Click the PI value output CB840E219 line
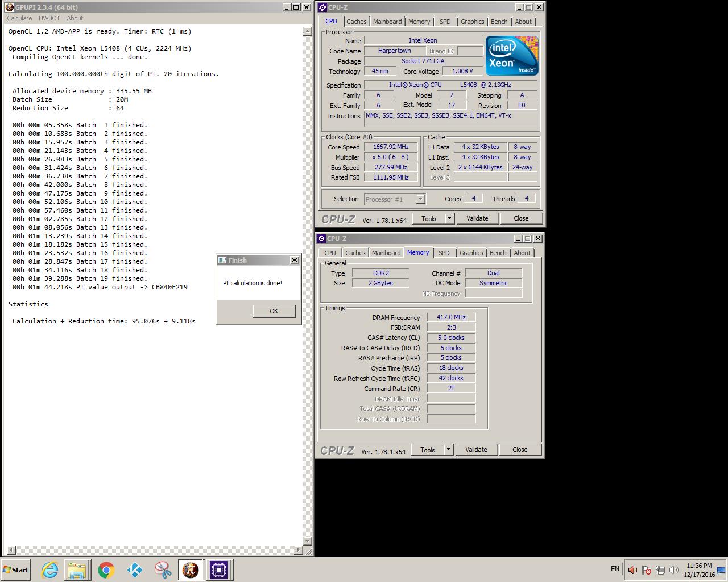728x582 pixels. pos(100,287)
